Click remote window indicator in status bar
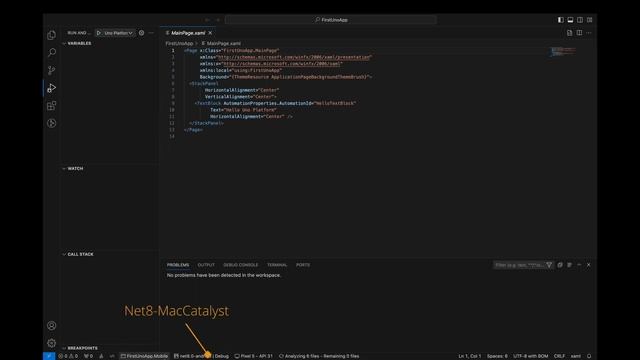Image resolution: width=640 pixels, height=360 pixels. (49, 356)
